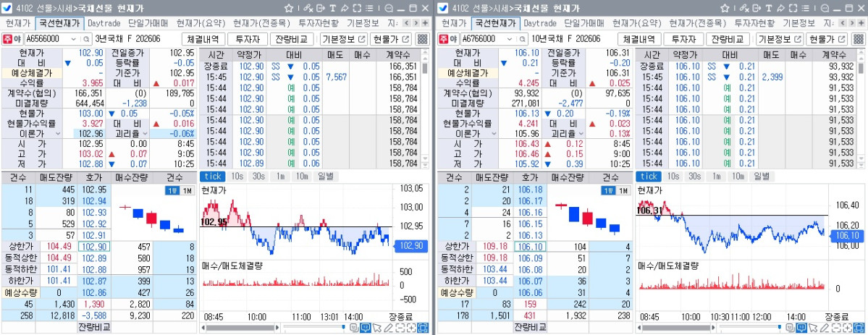Expand 이론가 dropdown in left window
The image size is (868, 335).
[58, 133]
